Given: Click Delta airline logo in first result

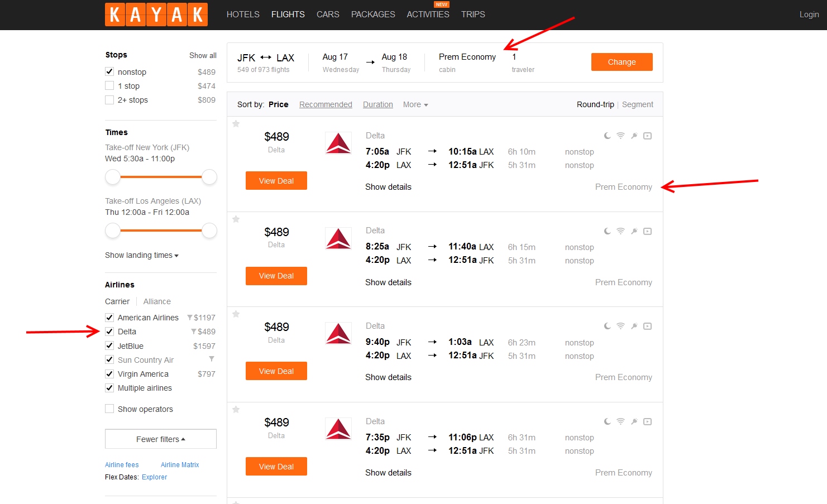Looking at the screenshot, I should point(338,143).
